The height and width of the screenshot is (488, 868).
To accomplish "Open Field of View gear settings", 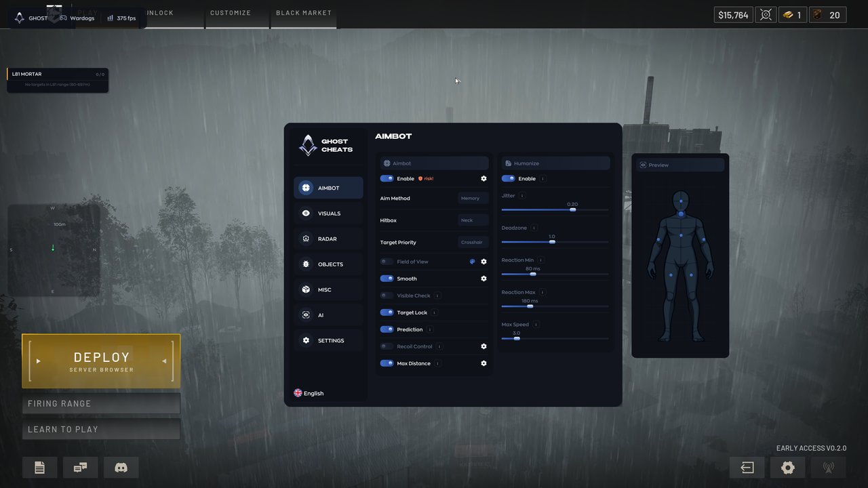I will [x=484, y=262].
